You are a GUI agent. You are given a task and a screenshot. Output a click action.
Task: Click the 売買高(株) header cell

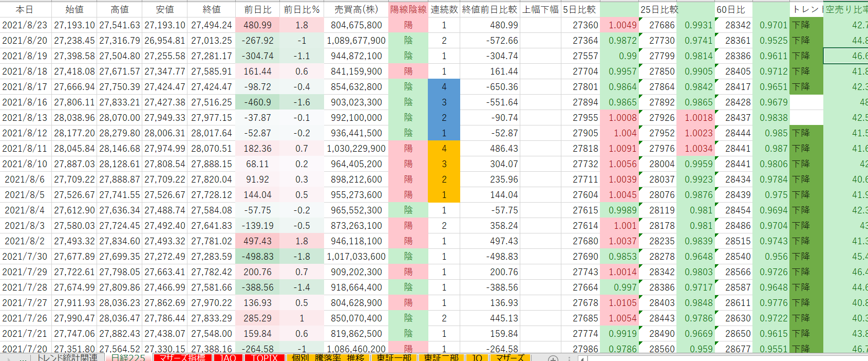coord(356,9)
